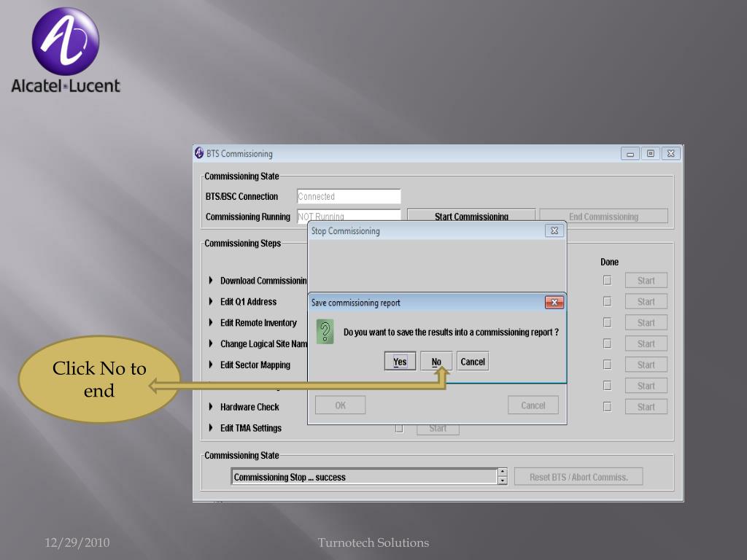The image size is (747, 560).
Task: Click the BTS Commissioning title bar logo icon
Action: (199, 153)
